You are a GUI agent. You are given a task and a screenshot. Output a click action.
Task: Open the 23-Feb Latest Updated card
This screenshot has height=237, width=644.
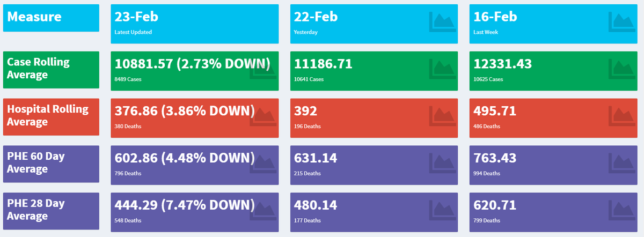(x=194, y=24)
